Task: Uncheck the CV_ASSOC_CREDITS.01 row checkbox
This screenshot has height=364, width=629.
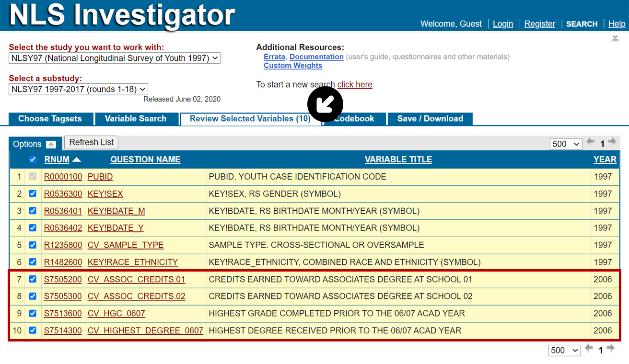Action: (33, 279)
